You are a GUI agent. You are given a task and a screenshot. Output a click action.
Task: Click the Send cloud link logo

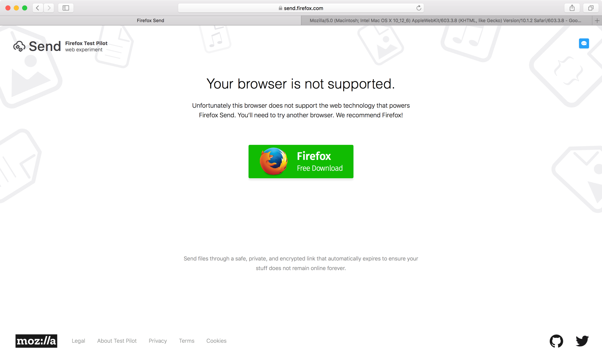tap(19, 46)
